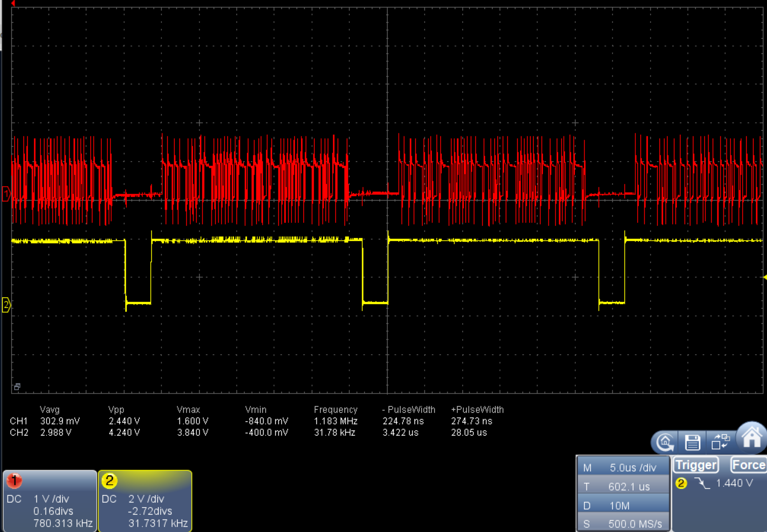Click the yellow trigger level marker at right edge
Screen dimensions: 767x532
click(x=765, y=277)
